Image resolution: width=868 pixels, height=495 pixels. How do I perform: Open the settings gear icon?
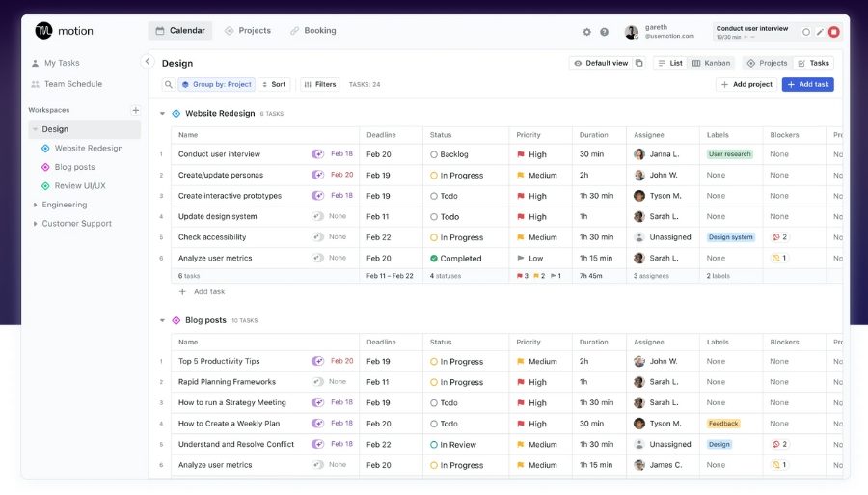tap(586, 32)
